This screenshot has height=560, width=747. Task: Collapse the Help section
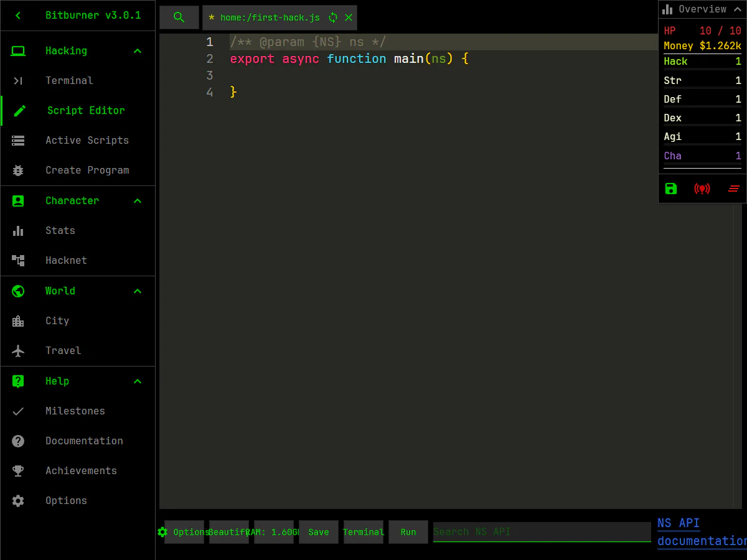138,381
